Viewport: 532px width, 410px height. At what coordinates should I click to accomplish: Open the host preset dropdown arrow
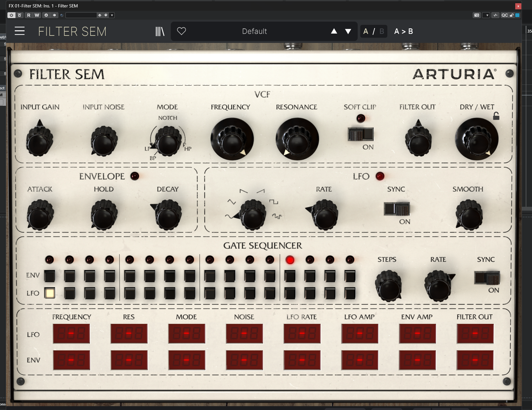[x=112, y=15]
